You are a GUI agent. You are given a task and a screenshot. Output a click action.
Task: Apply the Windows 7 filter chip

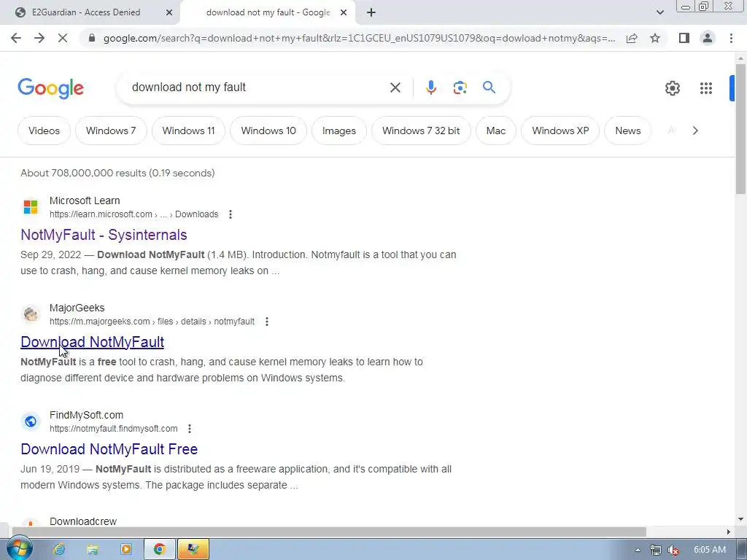point(111,131)
